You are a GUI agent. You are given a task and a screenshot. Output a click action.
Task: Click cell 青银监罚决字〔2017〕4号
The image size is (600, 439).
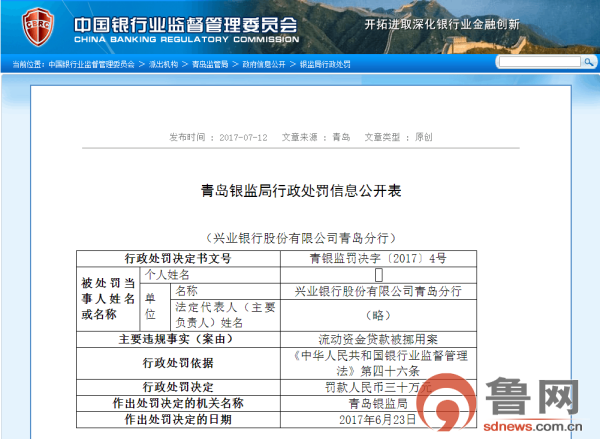378,259
